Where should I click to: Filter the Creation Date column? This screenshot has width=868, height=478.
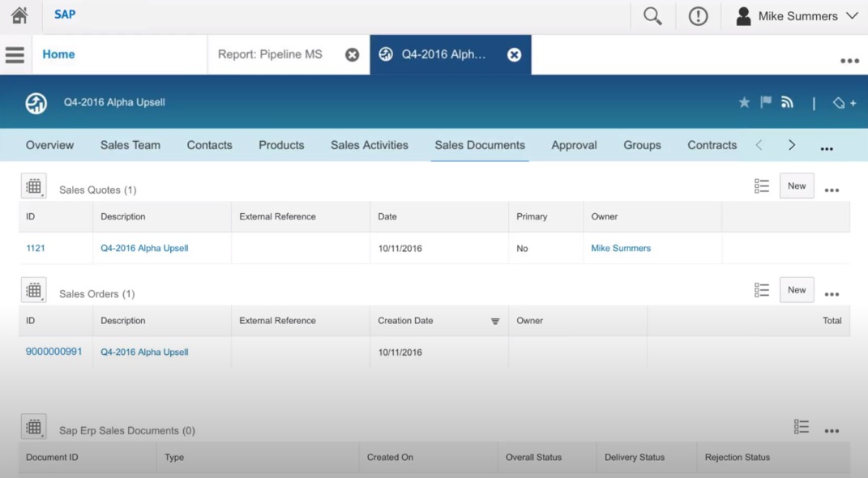tap(495, 321)
